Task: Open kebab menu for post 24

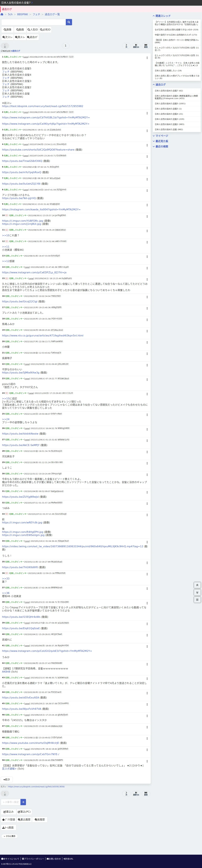Action: coord(147,394)
